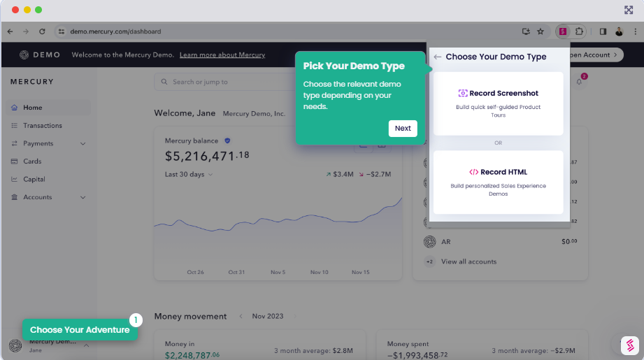Viewport: 644px width, 360px height.
Task: Click the verified badge next to Mercury balance
Action: click(x=227, y=141)
